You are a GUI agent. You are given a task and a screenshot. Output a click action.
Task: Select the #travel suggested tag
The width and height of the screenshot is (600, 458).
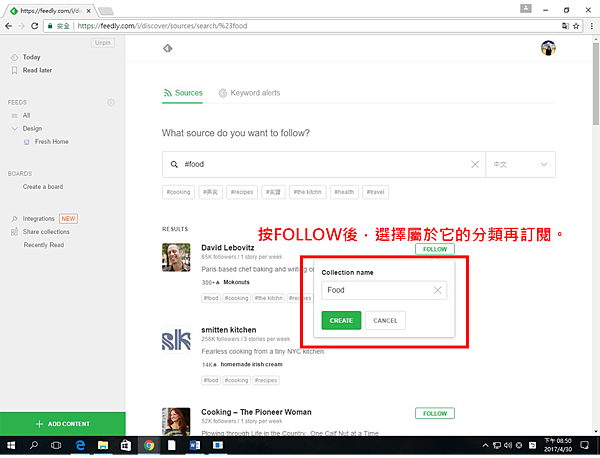coord(375,192)
